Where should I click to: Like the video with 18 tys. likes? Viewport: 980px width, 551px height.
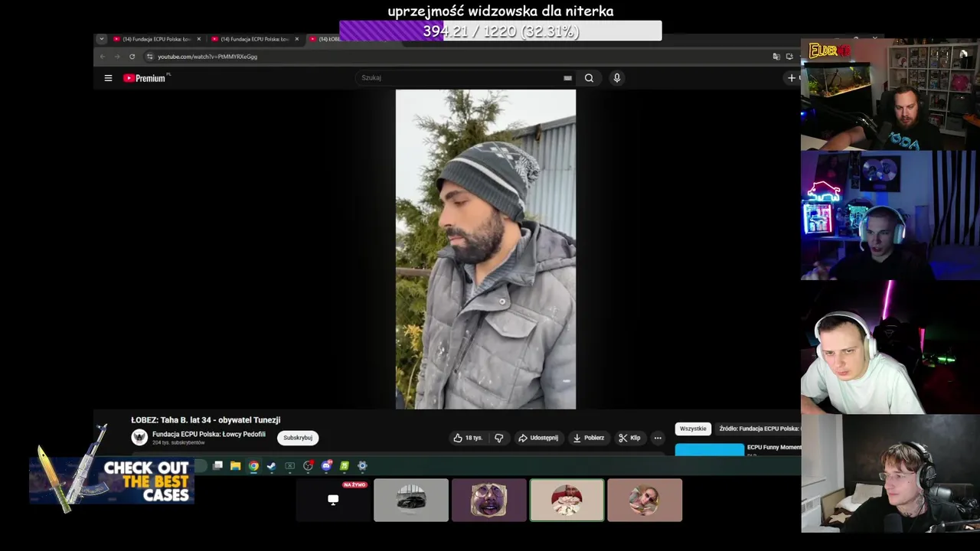click(x=468, y=438)
